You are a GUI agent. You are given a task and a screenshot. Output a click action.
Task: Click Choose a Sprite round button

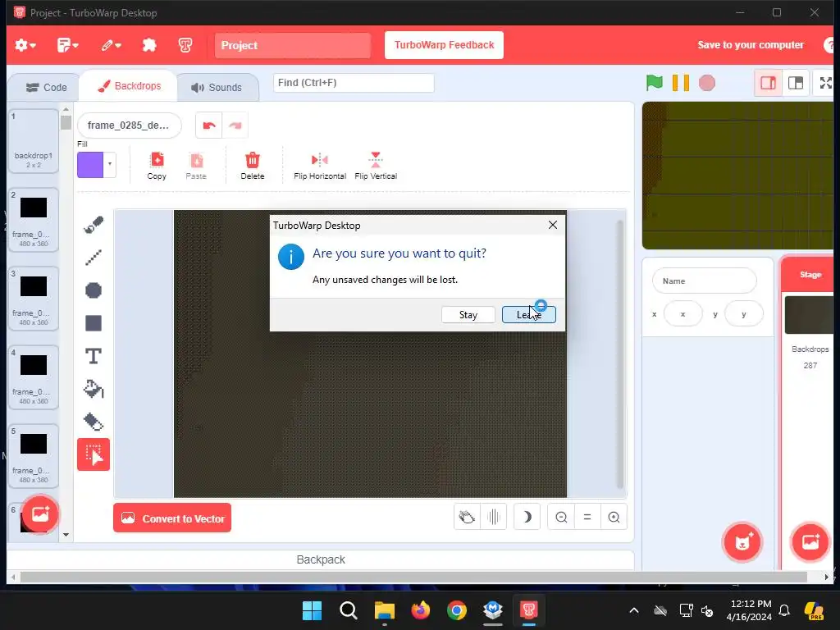pyautogui.click(x=742, y=542)
